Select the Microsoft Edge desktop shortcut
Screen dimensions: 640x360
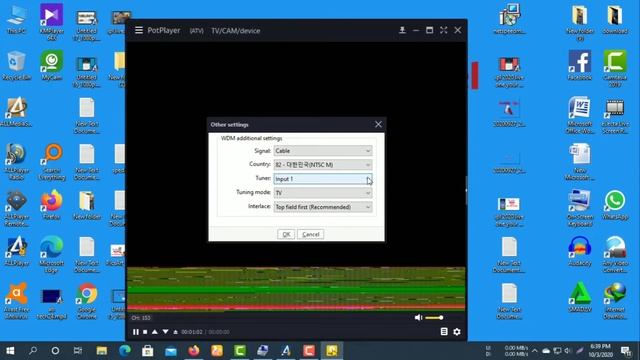[x=51, y=255]
